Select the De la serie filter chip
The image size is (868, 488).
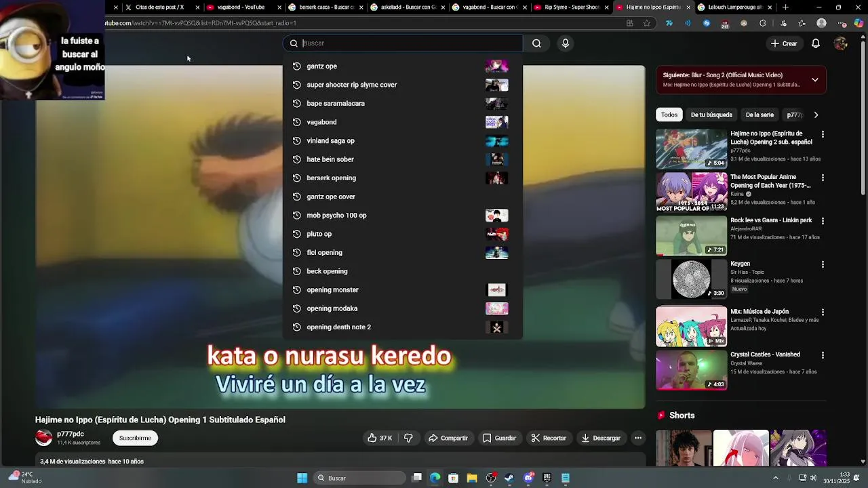tap(759, 115)
